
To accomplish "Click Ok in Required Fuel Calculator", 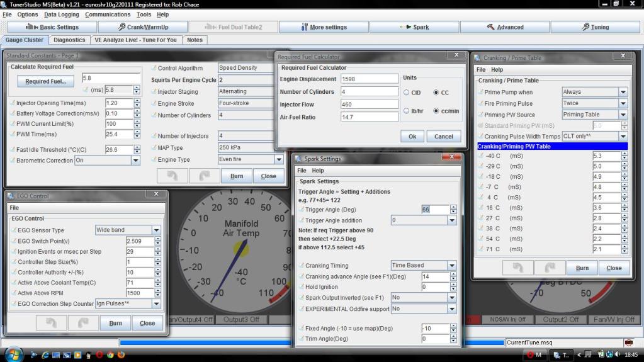I will click(x=412, y=136).
